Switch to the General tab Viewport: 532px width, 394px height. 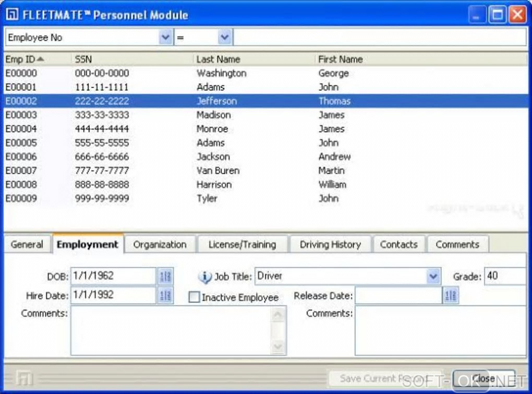(27, 244)
